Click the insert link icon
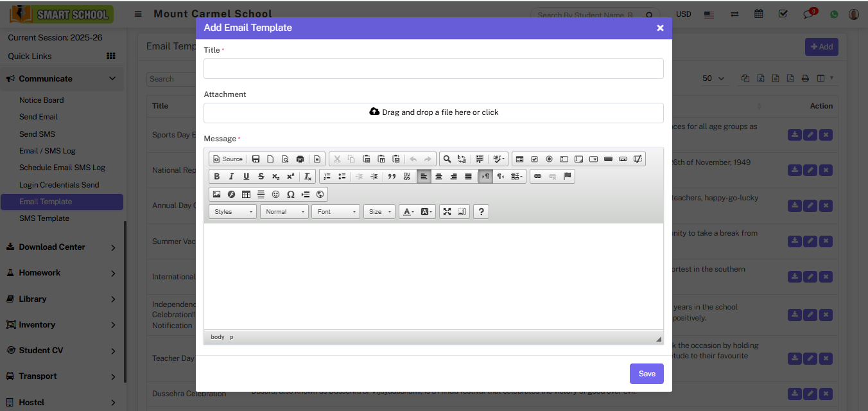The image size is (868, 411). pyautogui.click(x=537, y=177)
